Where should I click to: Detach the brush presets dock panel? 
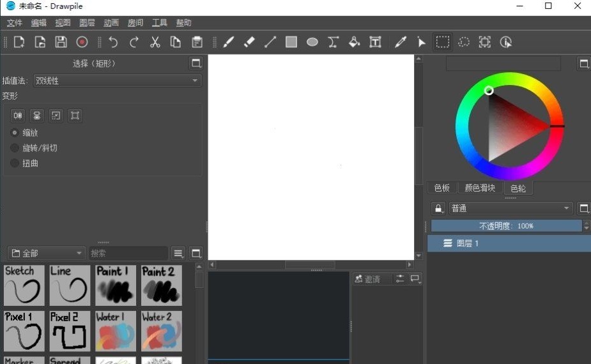tap(196, 254)
